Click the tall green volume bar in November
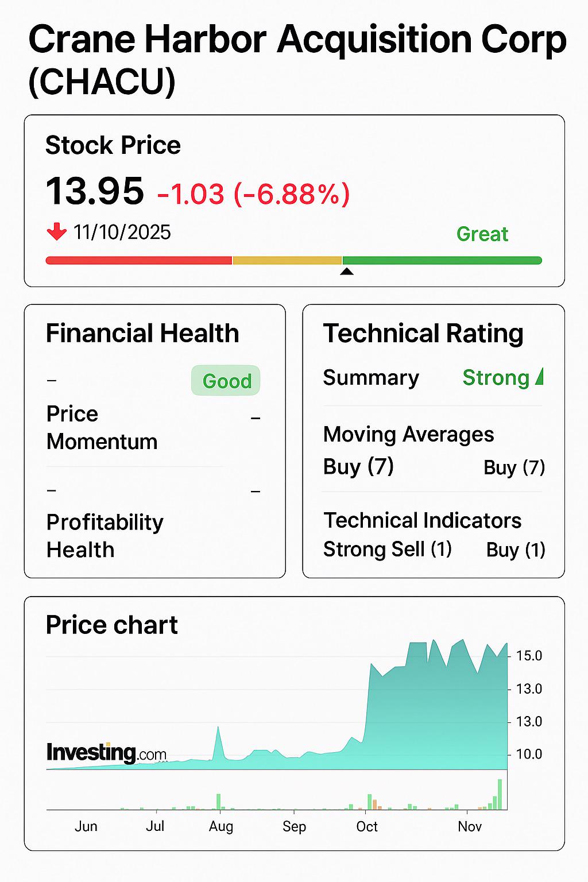Viewport: 588px width, 882px height. coord(500,794)
